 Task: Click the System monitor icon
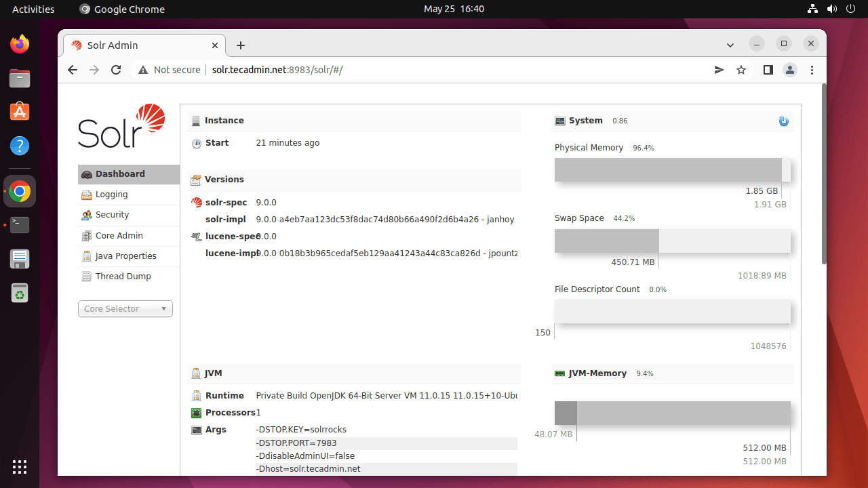click(x=560, y=121)
